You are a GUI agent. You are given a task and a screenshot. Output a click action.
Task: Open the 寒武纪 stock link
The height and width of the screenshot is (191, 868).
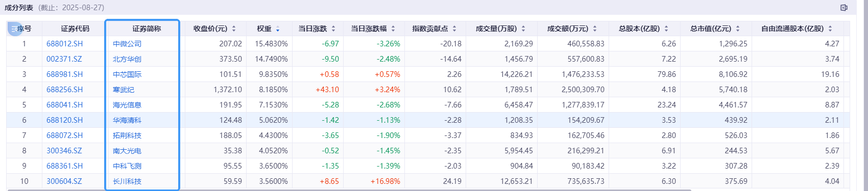pyautogui.click(x=124, y=90)
